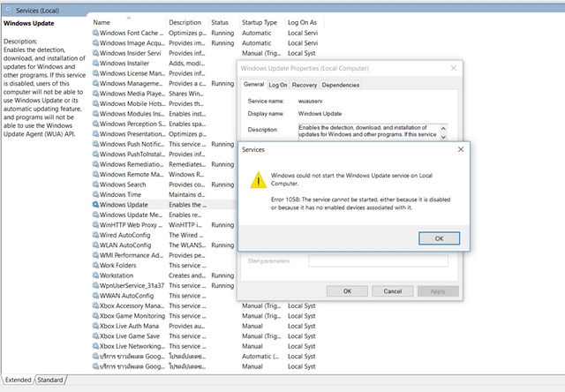Screen dimensions: 565x392
Task: Click the Windows License Manager service gear icon
Action: (x=95, y=73)
